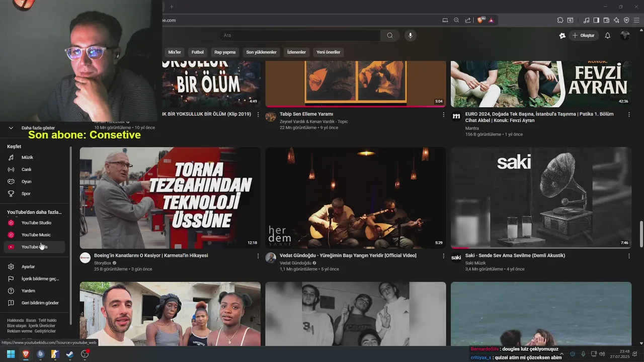Click the Ara search input field
This screenshot has height=362, width=644.
pyautogui.click(x=299, y=35)
